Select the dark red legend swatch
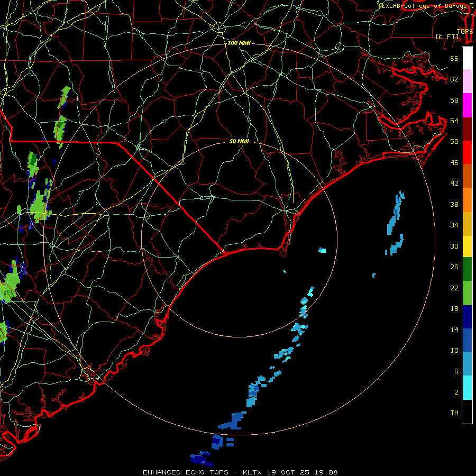Viewport: 476px width, 476px height. [467, 129]
